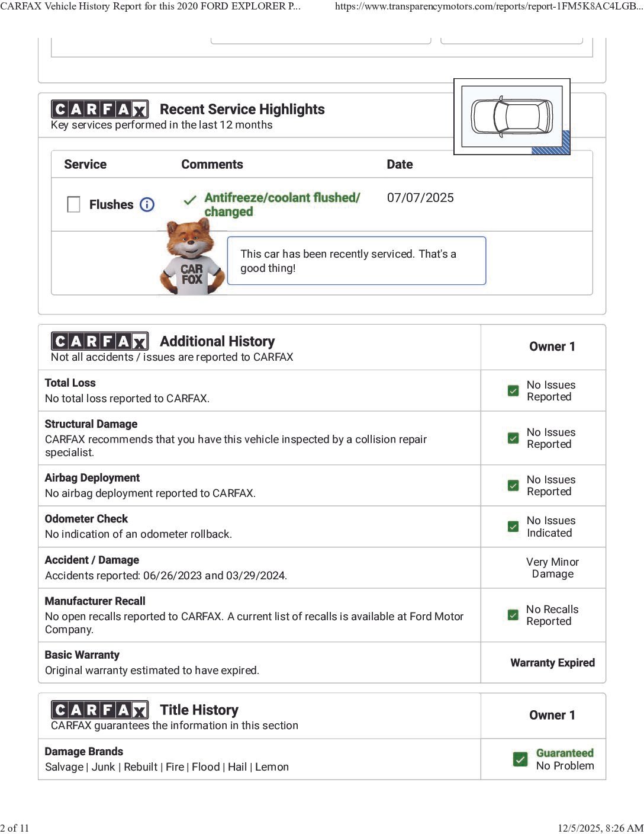
Task: Click the Very Minor Damage text
Action: coord(552,567)
